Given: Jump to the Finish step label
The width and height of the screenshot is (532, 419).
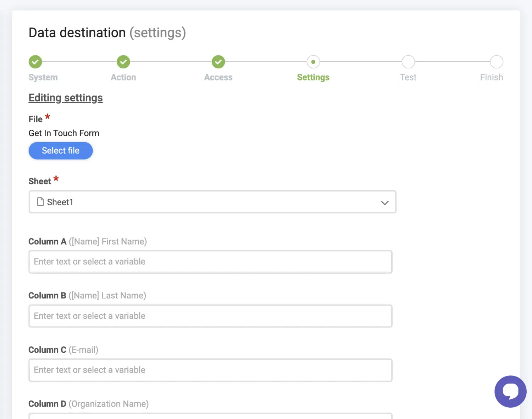Looking at the screenshot, I should pyautogui.click(x=492, y=77).
